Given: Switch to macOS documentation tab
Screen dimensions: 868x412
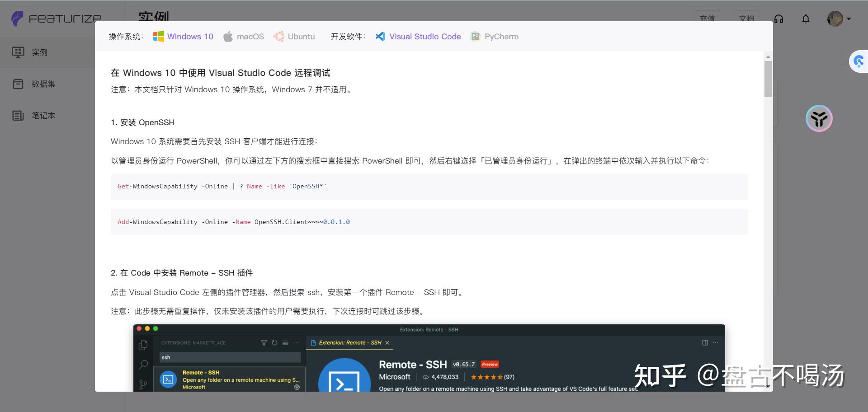Looking at the screenshot, I should click(250, 36).
